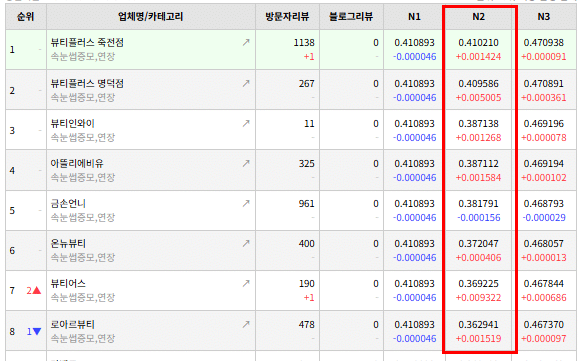Screen dimensions: 580x361
Task: Click red up-arrow rank change on row 7
Action: pyautogui.click(x=34, y=291)
